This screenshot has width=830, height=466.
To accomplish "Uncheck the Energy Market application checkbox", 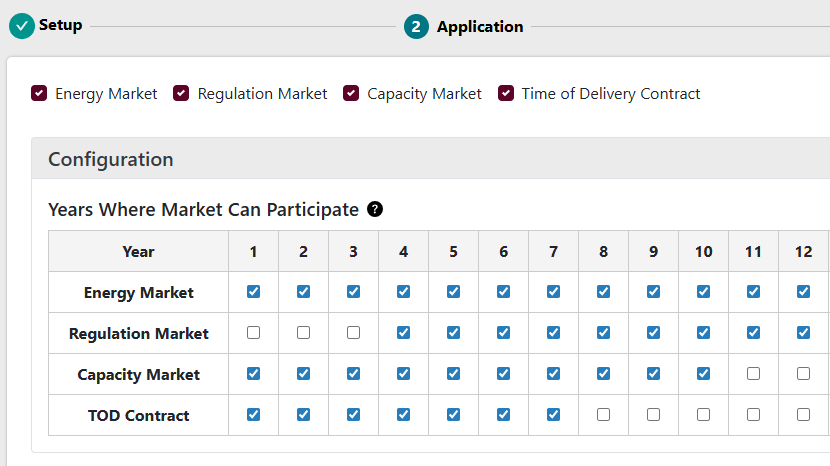I will [x=39, y=93].
